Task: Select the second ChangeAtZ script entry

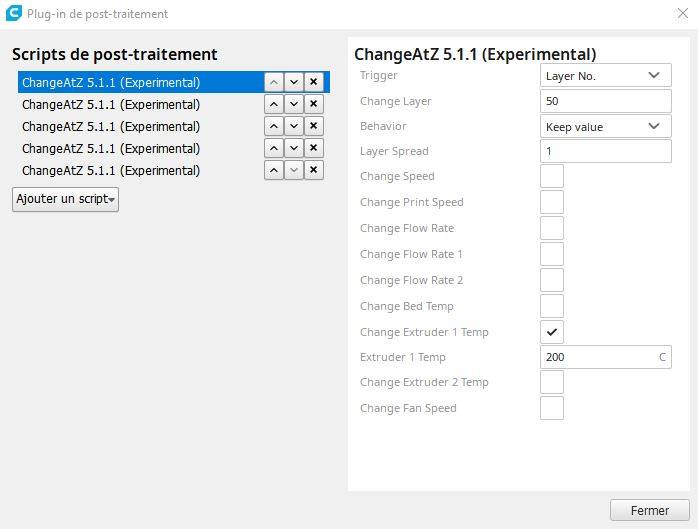Action: coord(111,104)
